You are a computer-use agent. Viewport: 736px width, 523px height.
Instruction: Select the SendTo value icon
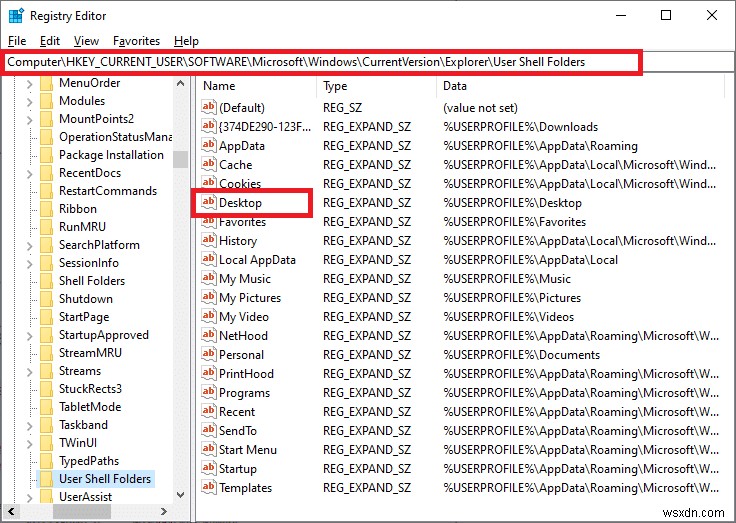tap(208, 430)
